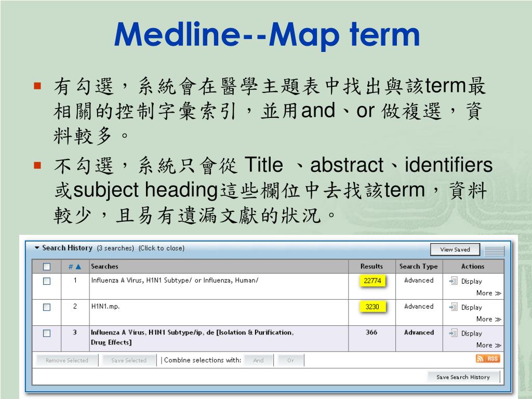Click the Actions column header
The height and width of the screenshot is (399, 532).
point(473,267)
